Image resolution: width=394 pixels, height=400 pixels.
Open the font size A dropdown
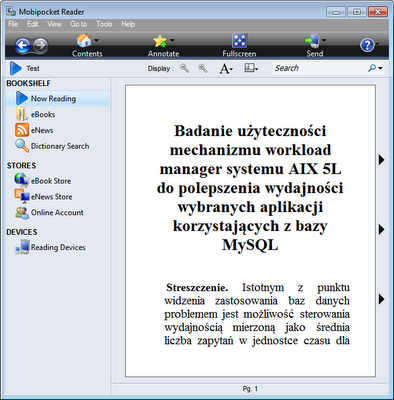[x=226, y=69]
